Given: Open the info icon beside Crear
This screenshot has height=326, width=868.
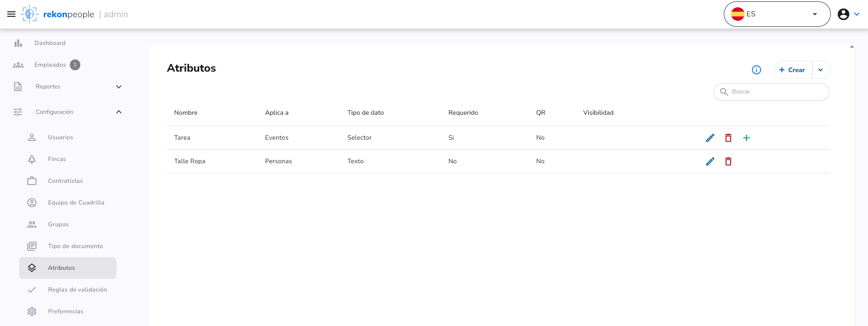Looking at the screenshot, I should pyautogui.click(x=756, y=70).
